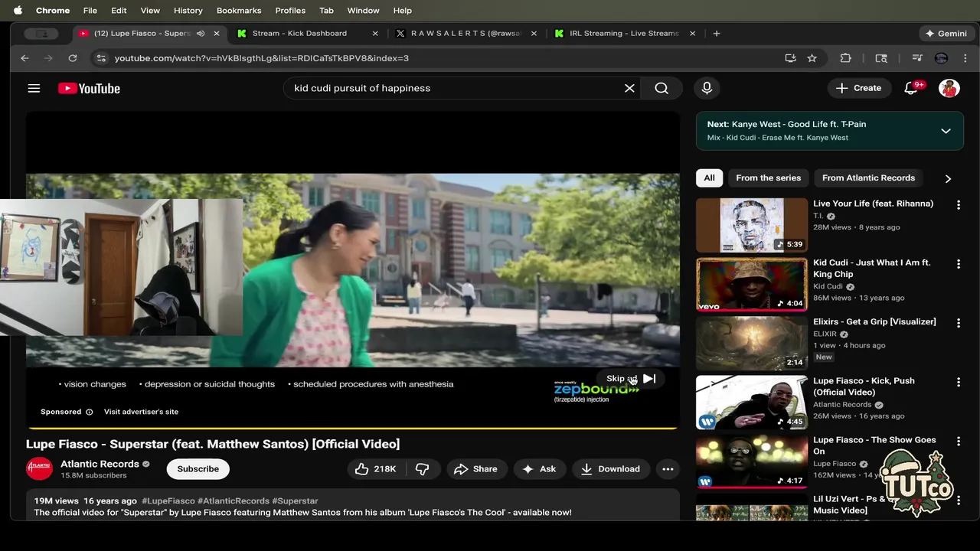Click the yellow ad progress bar
Image resolution: width=980 pixels, height=551 pixels.
pos(353,428)
